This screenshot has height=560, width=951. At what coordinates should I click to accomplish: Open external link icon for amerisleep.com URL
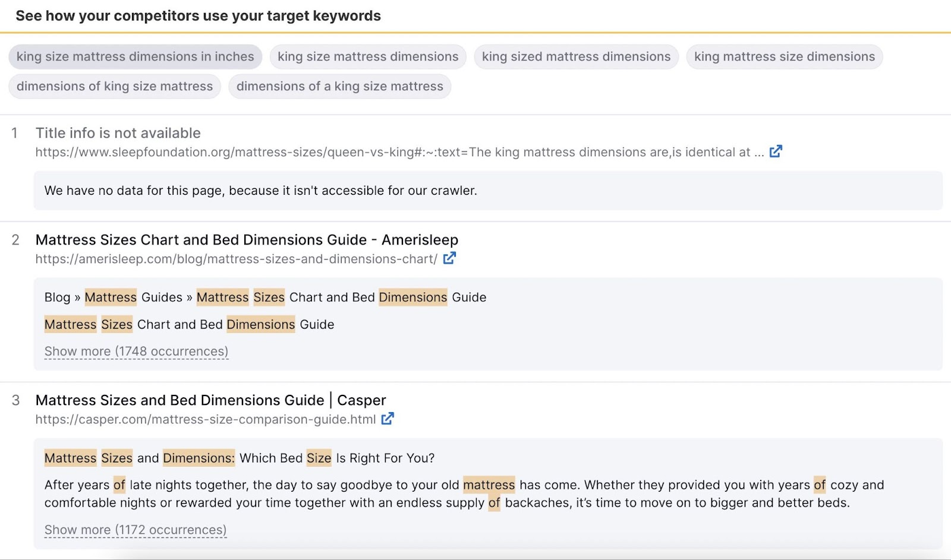click(449, 258)
